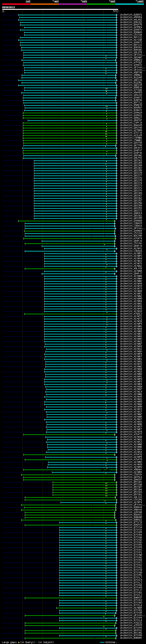Click the purple ~60% identity legend segment
Screen dimensions: 146x644
click(x=73, y=4)
